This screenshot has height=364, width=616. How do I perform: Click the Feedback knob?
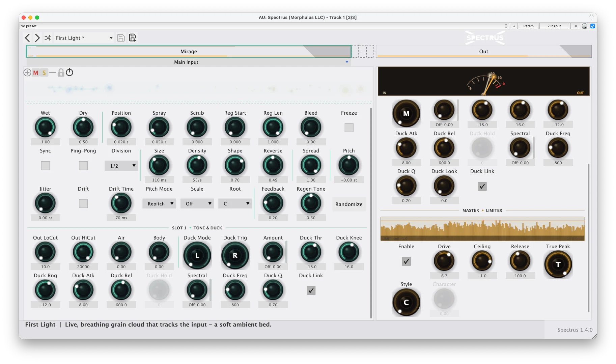tap(273, 203)
